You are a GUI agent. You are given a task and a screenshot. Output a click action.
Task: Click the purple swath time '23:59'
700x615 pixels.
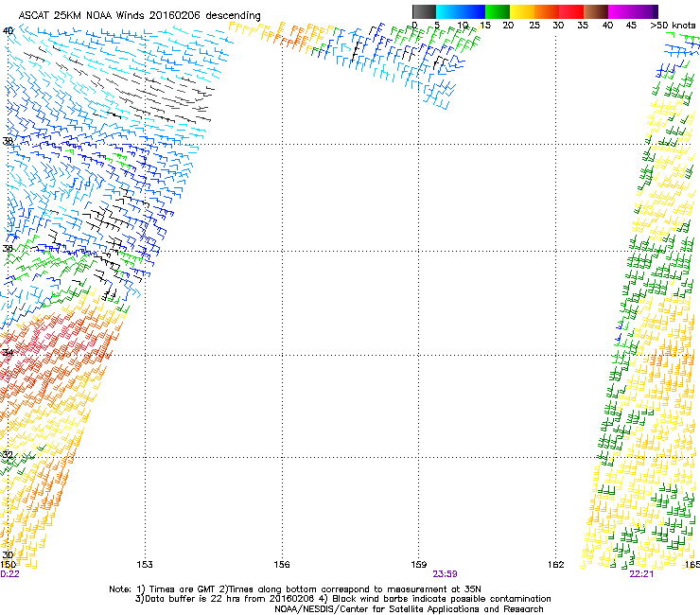point(446,574)
